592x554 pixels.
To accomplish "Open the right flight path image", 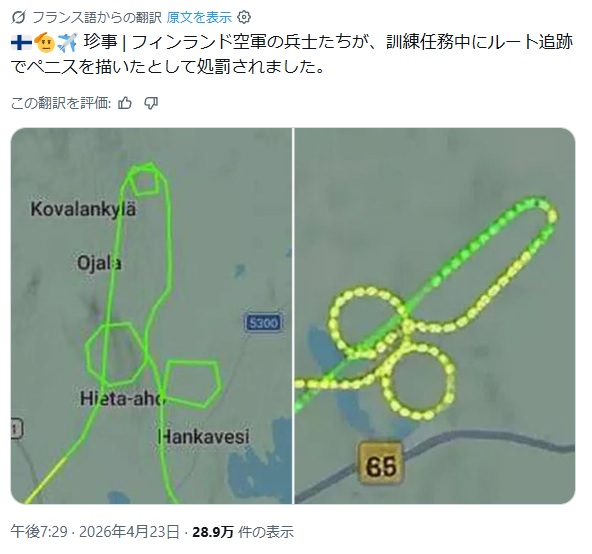I will [435, 316].
